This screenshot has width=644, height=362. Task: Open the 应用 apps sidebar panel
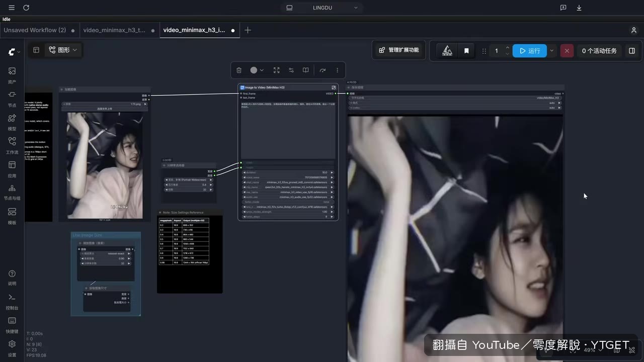12,169
